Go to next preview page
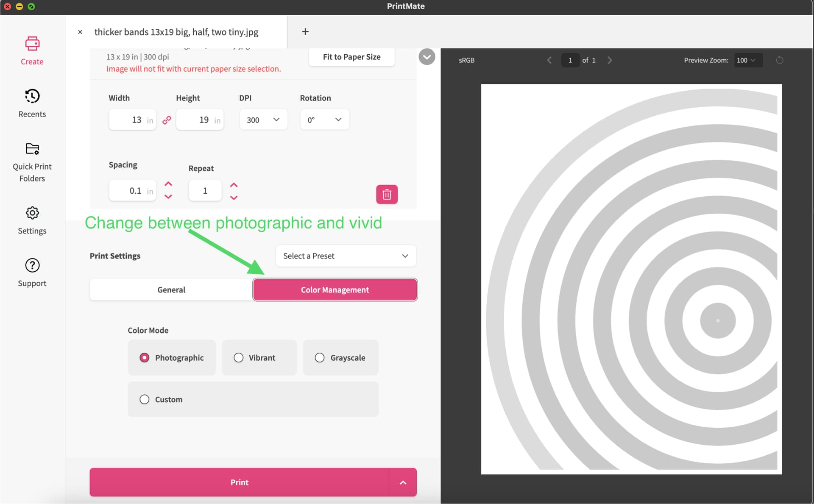Screen dimensions: 814x504 [x=610, y=60]
